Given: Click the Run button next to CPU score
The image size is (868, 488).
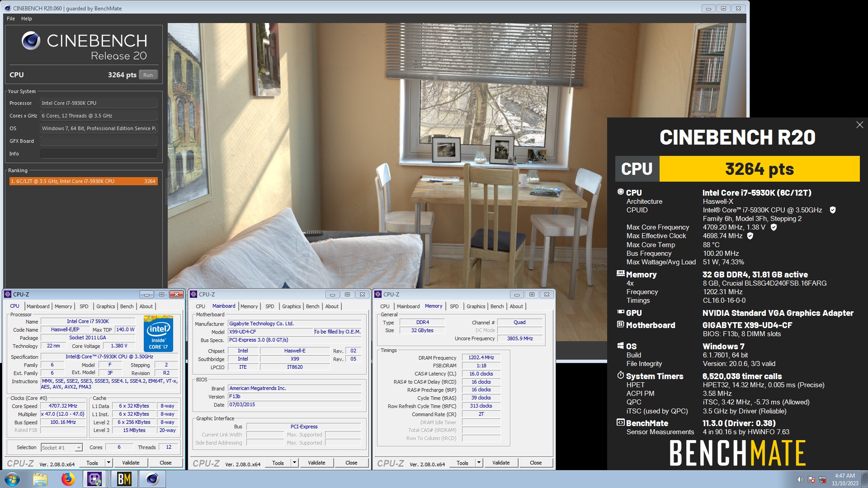Looking at the screenshot, I should (x=148, y=75).
